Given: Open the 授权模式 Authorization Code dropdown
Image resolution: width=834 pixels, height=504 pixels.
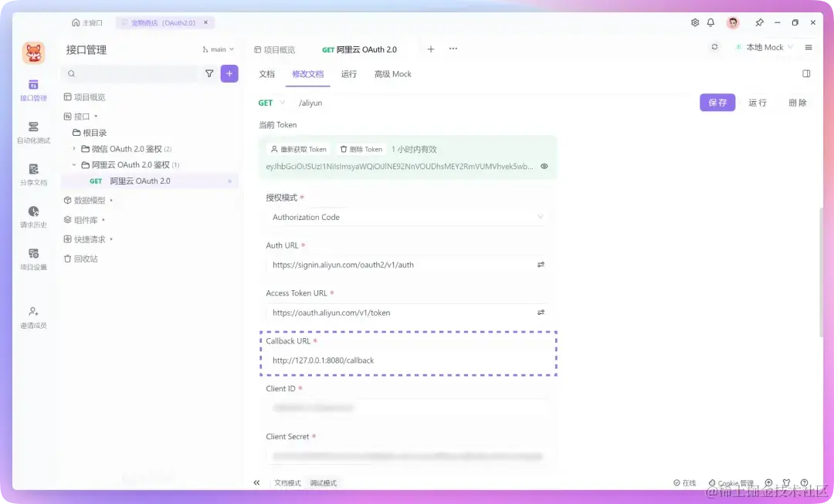Looking at the screenshot, I should (407, 217).
